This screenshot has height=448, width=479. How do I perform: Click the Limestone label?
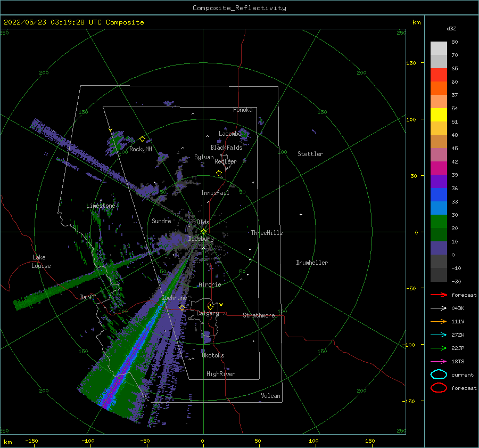point(101,206)
